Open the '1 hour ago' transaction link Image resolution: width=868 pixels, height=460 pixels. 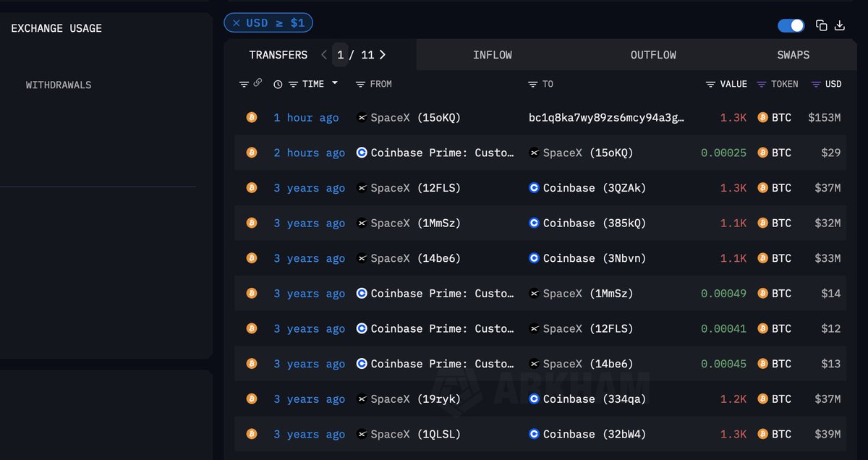click(306, 118)
